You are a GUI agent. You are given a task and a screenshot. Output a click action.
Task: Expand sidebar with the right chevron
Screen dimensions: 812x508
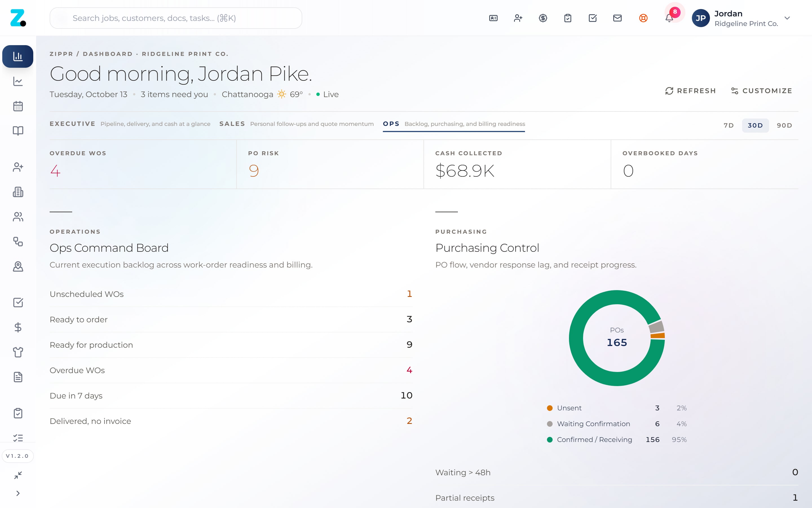(18, 493)
